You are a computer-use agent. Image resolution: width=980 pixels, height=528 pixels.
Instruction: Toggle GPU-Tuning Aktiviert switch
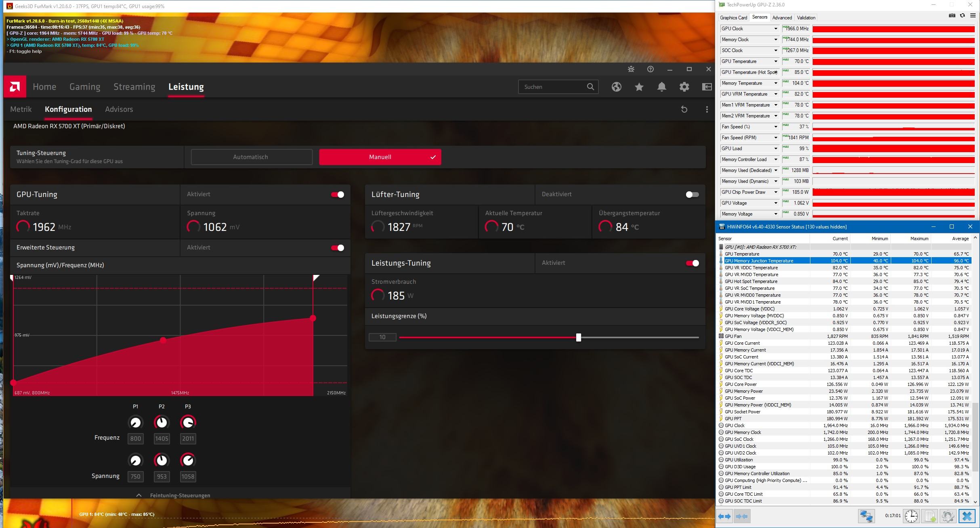[x=338, y=195]
